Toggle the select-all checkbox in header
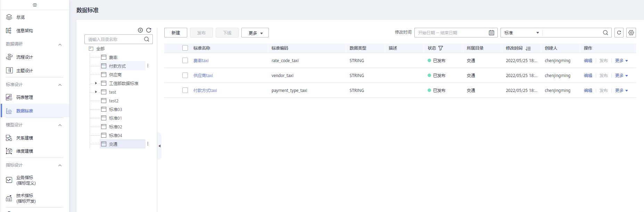This screenshot has height=212, width=644. click(x=185, y=48)
